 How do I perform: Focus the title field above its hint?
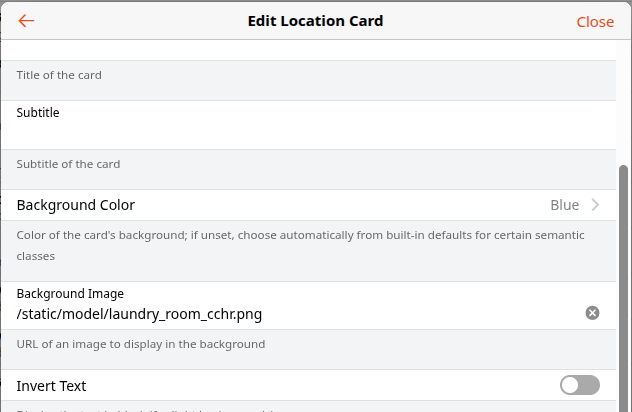coord(300,50)
